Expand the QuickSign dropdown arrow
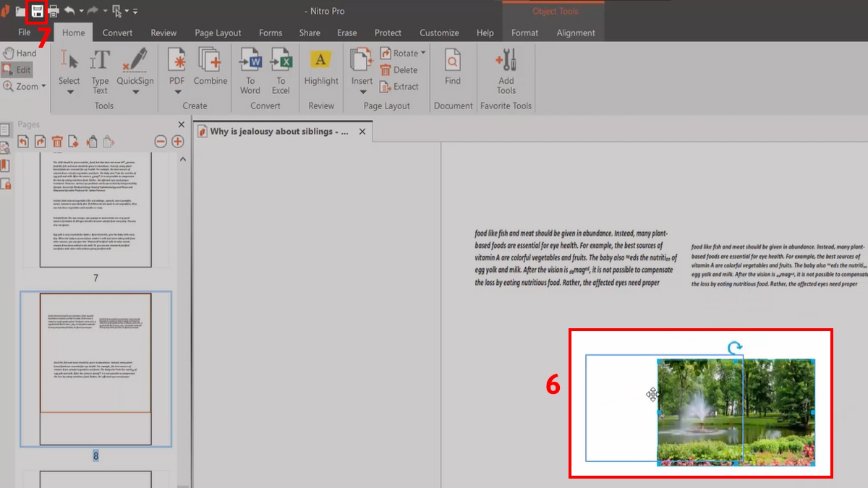Screen dimensions: 868x488 point(135,91)
